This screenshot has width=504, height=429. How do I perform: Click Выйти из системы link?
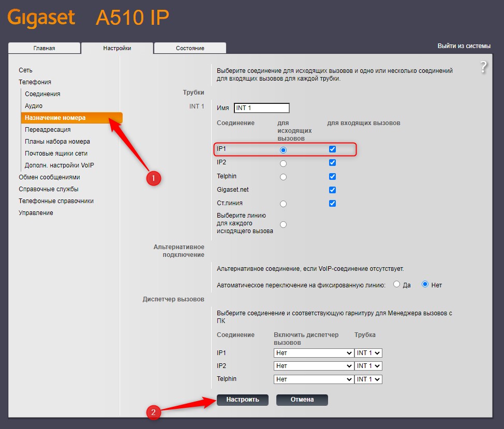(464, 46)
